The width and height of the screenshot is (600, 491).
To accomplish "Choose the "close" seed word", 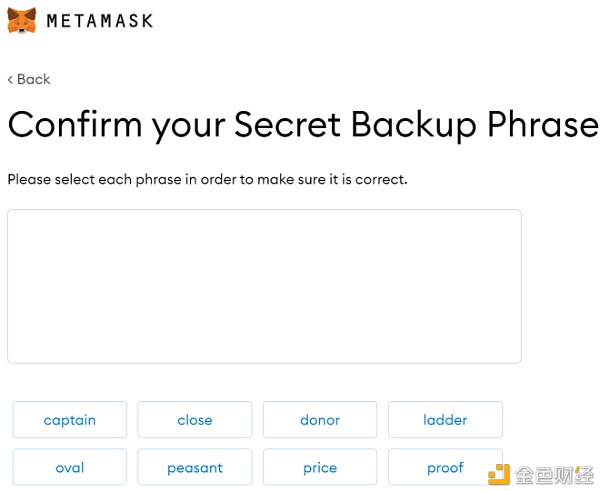I will click(195, 420).
